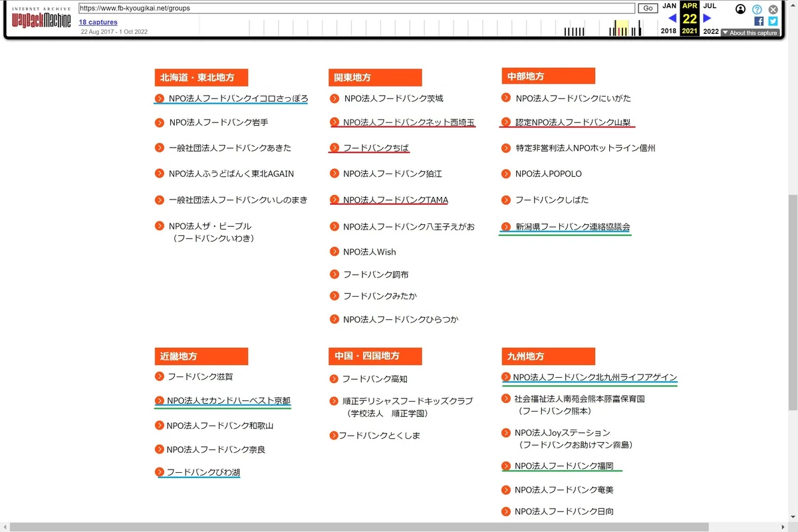Image resolution: width=798 pixels, height=532 pixels.
Task: Open 特定非営利法人NPOホットライン信州 link
Action: click(585, 148)
